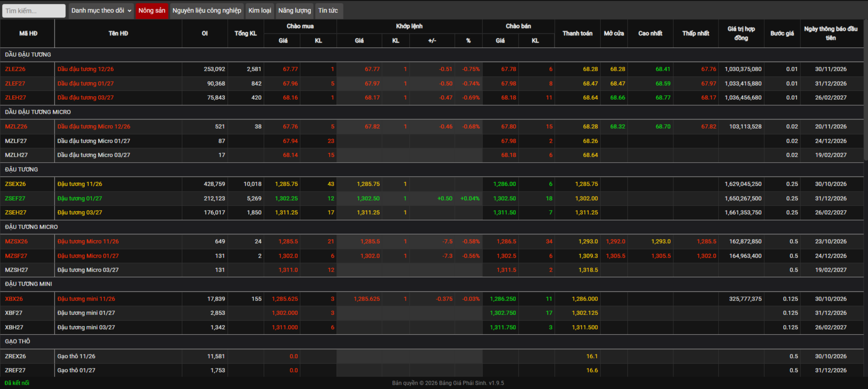Select Đậu tương mini 03/27 contract name
The height and width of the screenshot is (389, 868).
click(86, 327)
